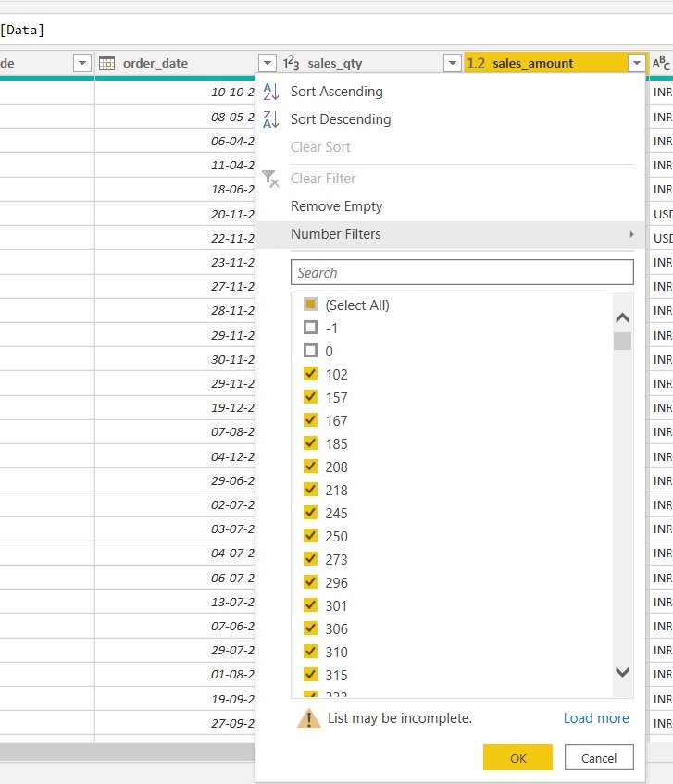Uncheck the 315 value checkbox
The height and width of the screenshot is (784, 673).
click(x=310, y=675)
